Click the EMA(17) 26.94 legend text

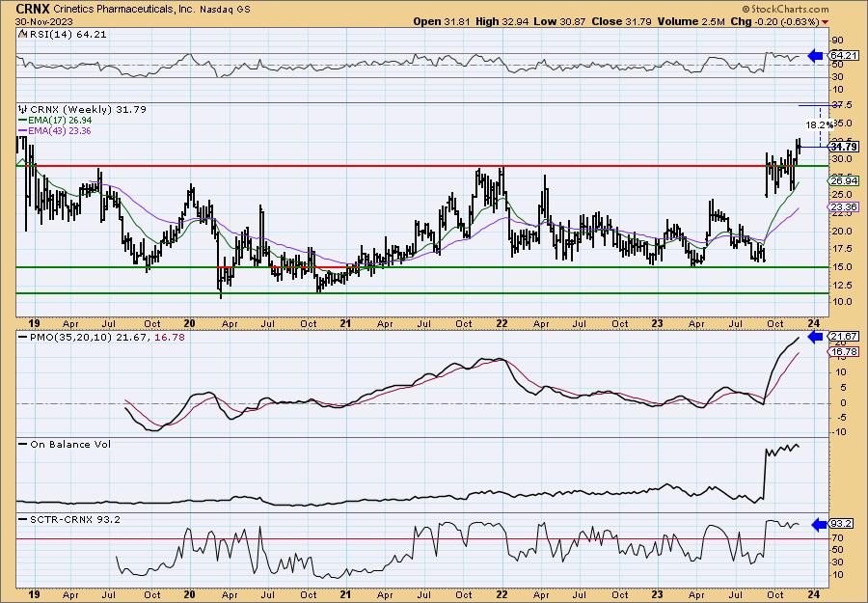tap(61, 121)
